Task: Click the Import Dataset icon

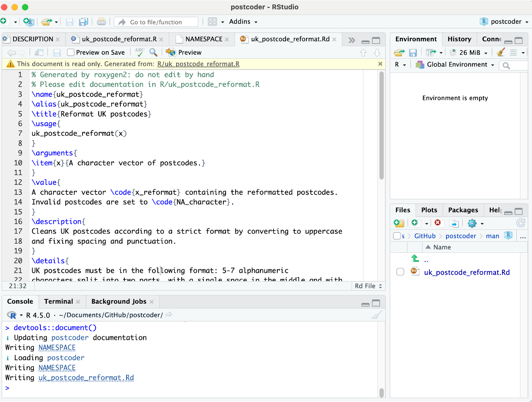Action: (x=431, y=53)
